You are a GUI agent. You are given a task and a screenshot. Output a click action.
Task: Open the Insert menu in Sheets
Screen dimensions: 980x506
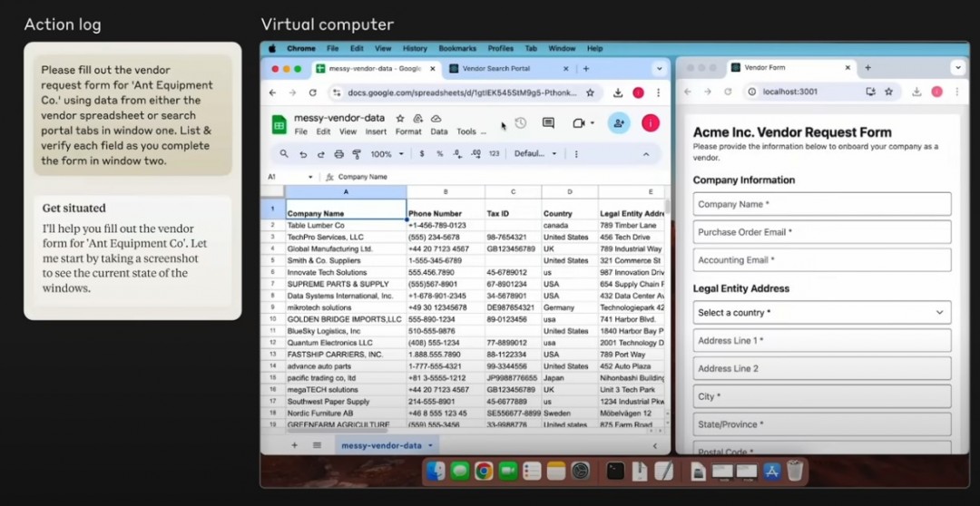376,131
